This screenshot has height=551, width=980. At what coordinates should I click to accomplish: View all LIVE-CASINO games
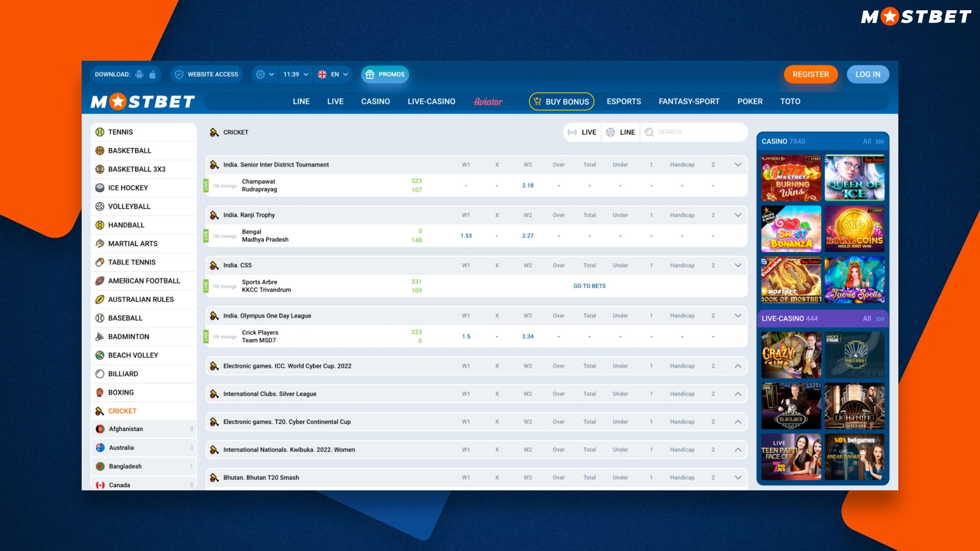pos(873,318)
